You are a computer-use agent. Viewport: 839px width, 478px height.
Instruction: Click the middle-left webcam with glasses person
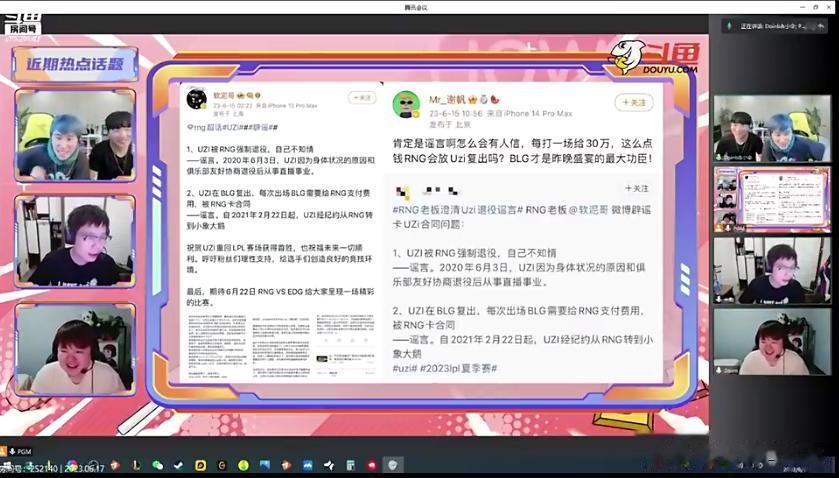pos(75,241)
